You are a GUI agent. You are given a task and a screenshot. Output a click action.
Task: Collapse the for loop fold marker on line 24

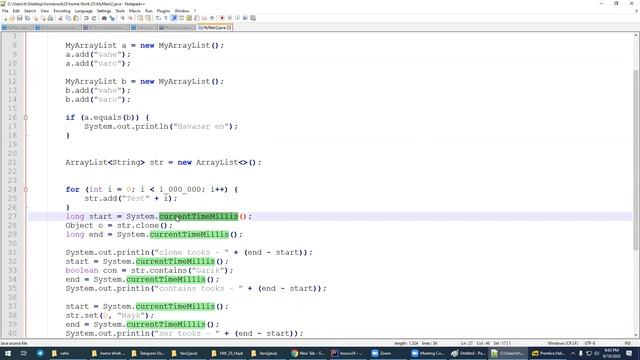tap(26, 189)
